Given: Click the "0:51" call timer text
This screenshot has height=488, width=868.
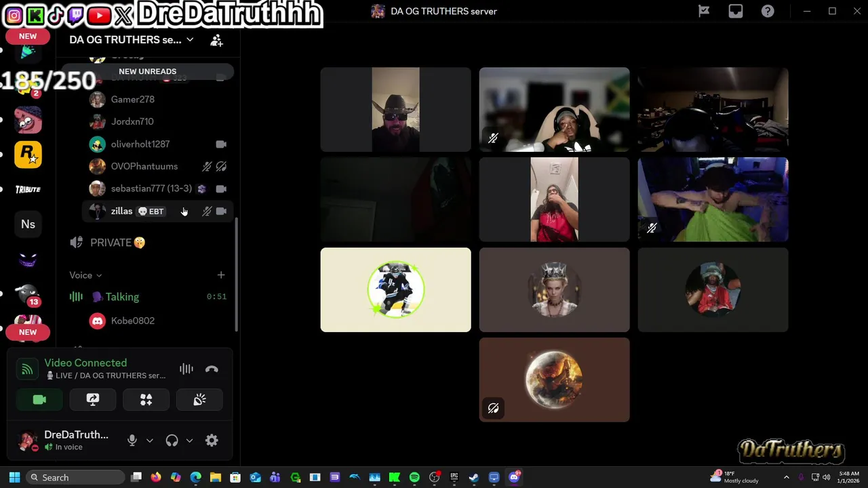Looking at the screenshot, I should [216, 297].
